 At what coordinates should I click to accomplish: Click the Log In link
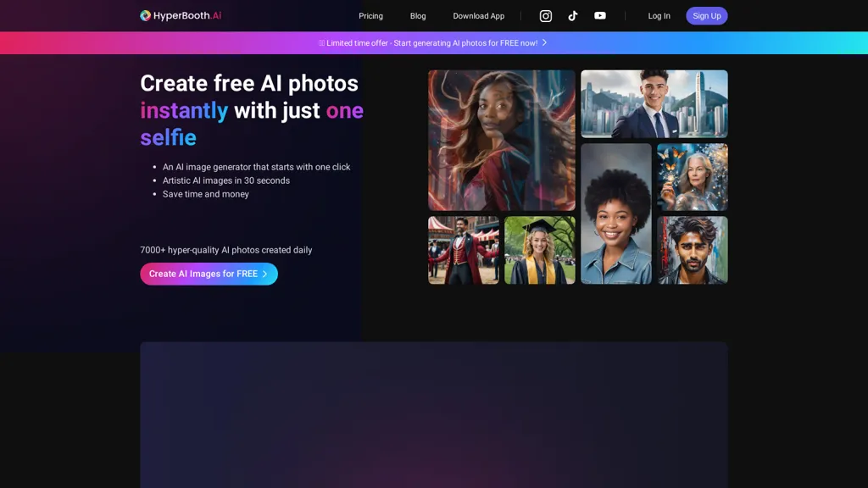point(659,16)
